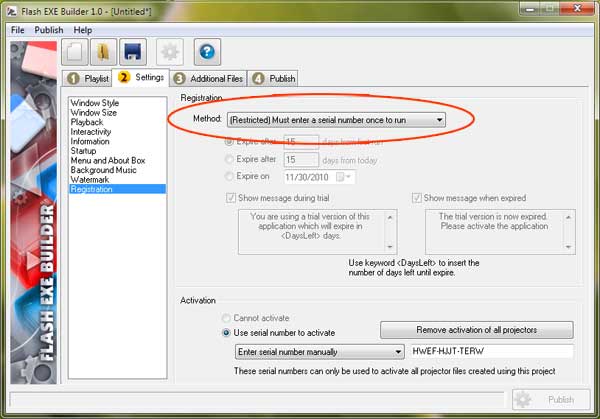Toggle Show message when expired checkbox
This screenshot has height=419, width=600.
click(x=417, y=198)
